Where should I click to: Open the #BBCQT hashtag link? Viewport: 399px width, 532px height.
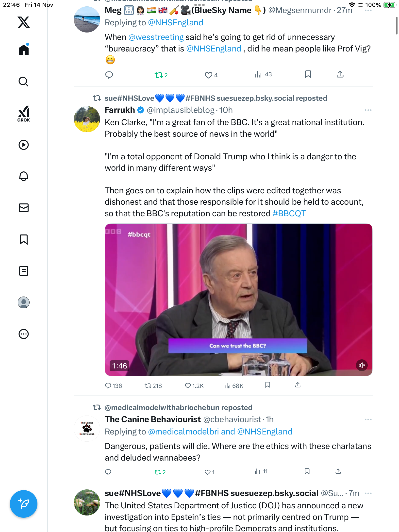(x=289, y=213)
